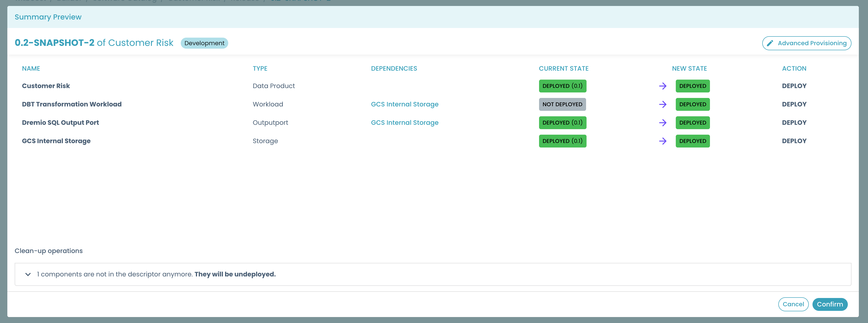
Task: Click the GCS Internal Storage dependency link
Action: (404, 104)
